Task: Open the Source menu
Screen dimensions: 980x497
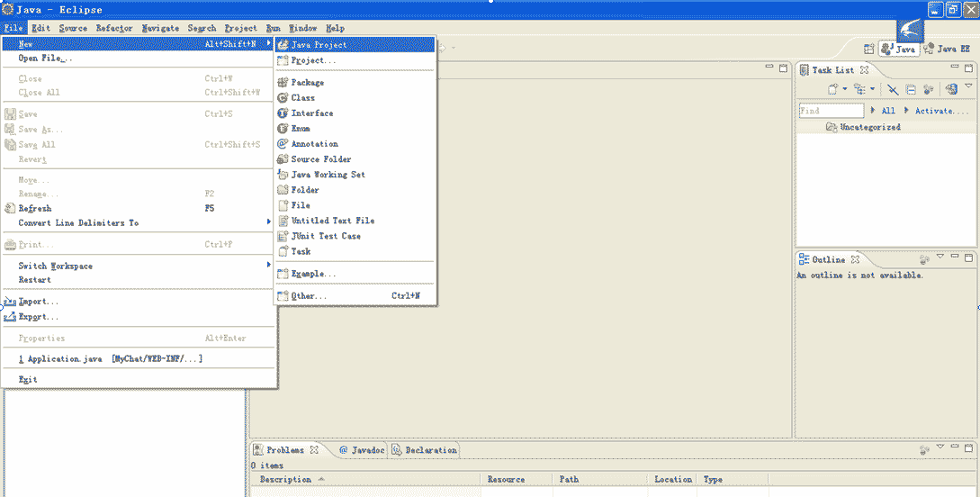Action: pyautogui.click(x=73, y=28)
